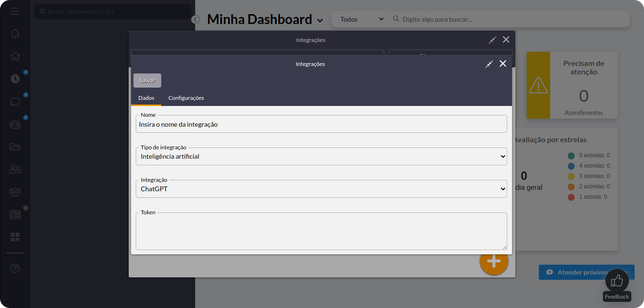This screenshot has height=308, width=644.
Task: Click the "2 estrelas: 0" legend text
Action: coord(594,186)
